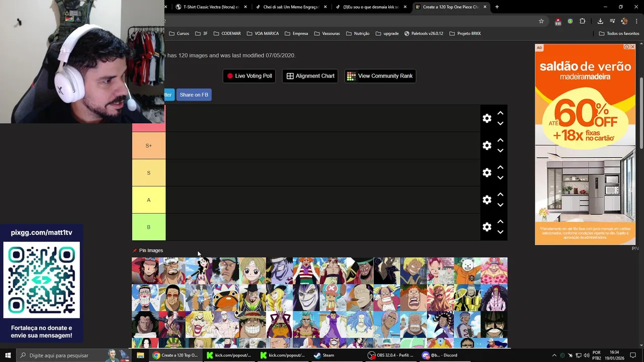Move top red tier row down with chevron
The width and height of the screenshot is (644, 362).
pos(500,123)
